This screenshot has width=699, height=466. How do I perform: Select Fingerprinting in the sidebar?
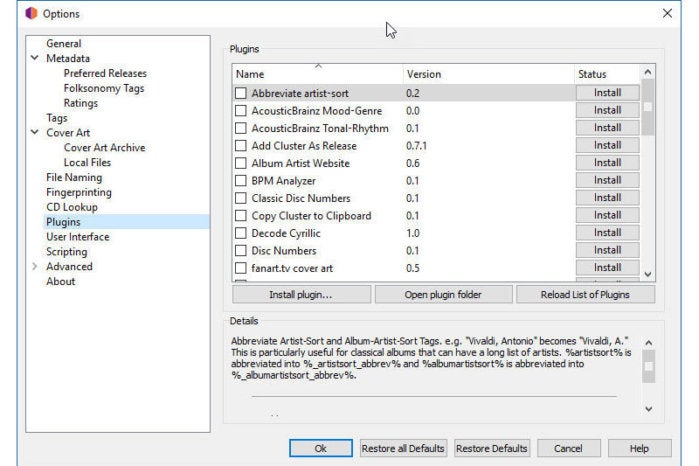point(79,192)
